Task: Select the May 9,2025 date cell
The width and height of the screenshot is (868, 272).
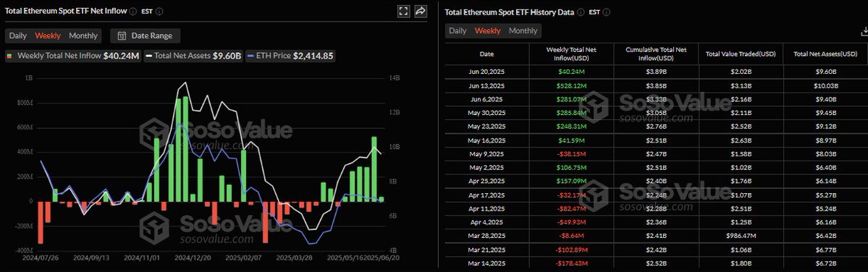Action: (486, 153)
